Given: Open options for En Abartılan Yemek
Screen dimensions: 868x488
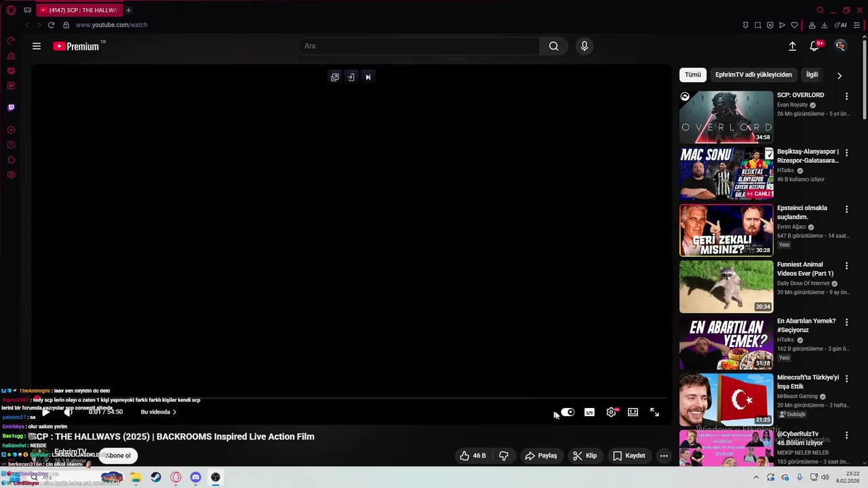Looking at the screenshot, I should [846, 322].
